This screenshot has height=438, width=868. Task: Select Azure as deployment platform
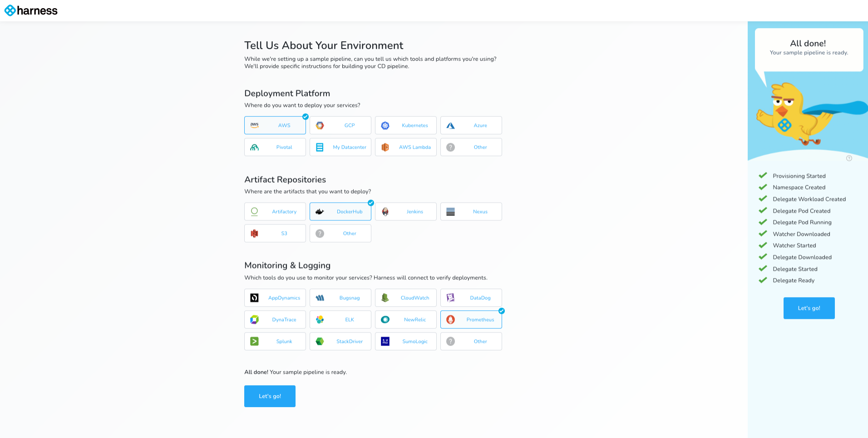click(x=471, y=125)
